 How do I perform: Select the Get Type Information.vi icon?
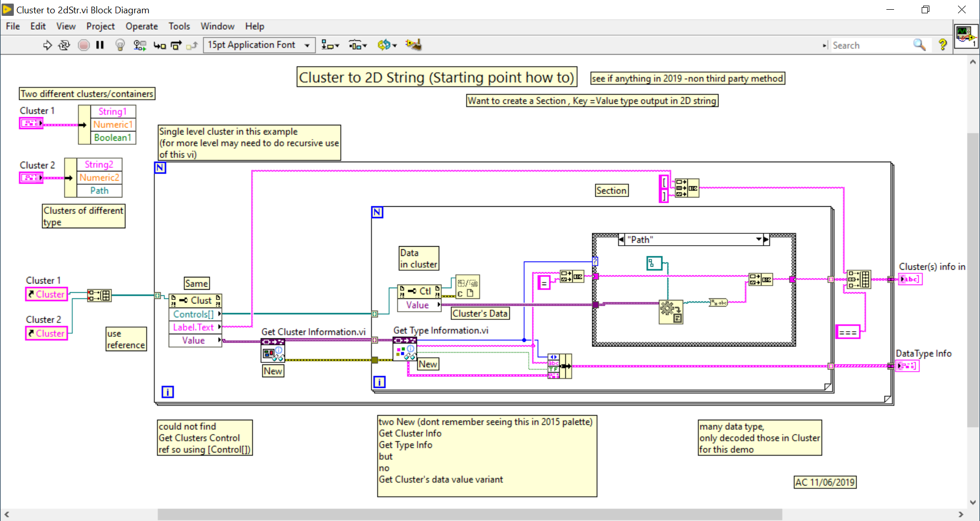(x=405, y=349)
